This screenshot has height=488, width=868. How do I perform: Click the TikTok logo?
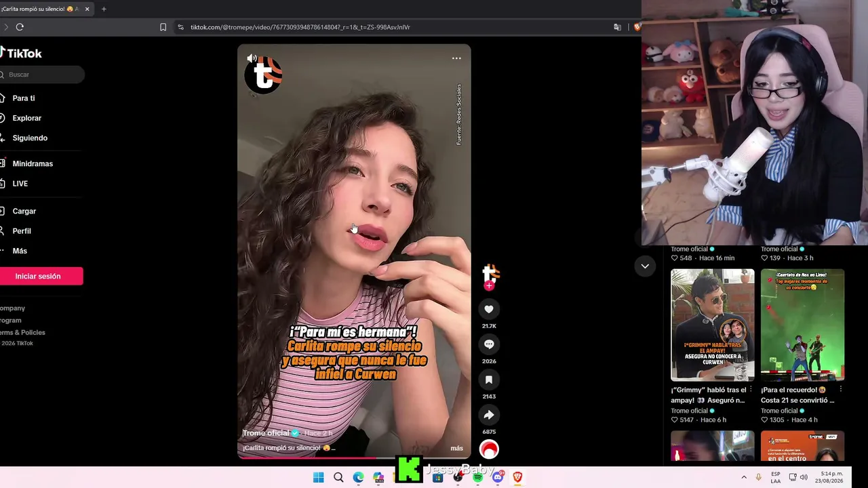click(21, 53)
